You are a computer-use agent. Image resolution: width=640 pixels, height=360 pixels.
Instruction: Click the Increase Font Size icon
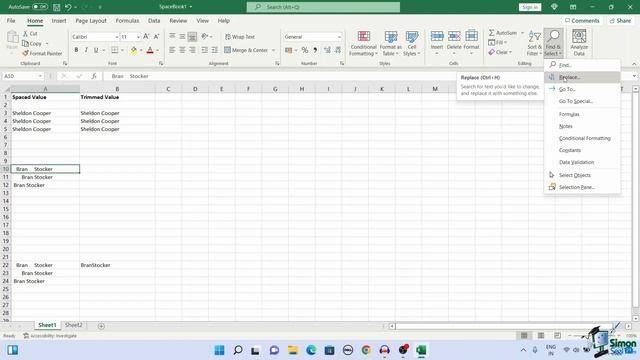(146, 37)
